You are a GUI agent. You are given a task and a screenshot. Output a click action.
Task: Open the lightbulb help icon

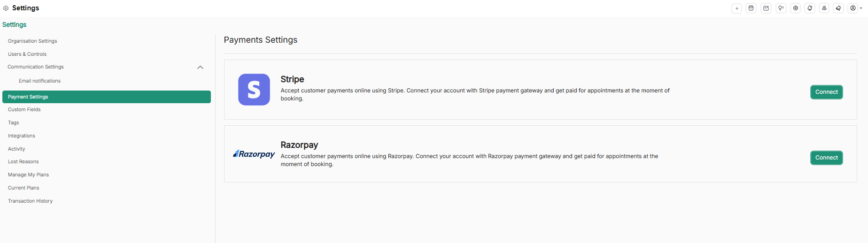click(x=781, y=8)
